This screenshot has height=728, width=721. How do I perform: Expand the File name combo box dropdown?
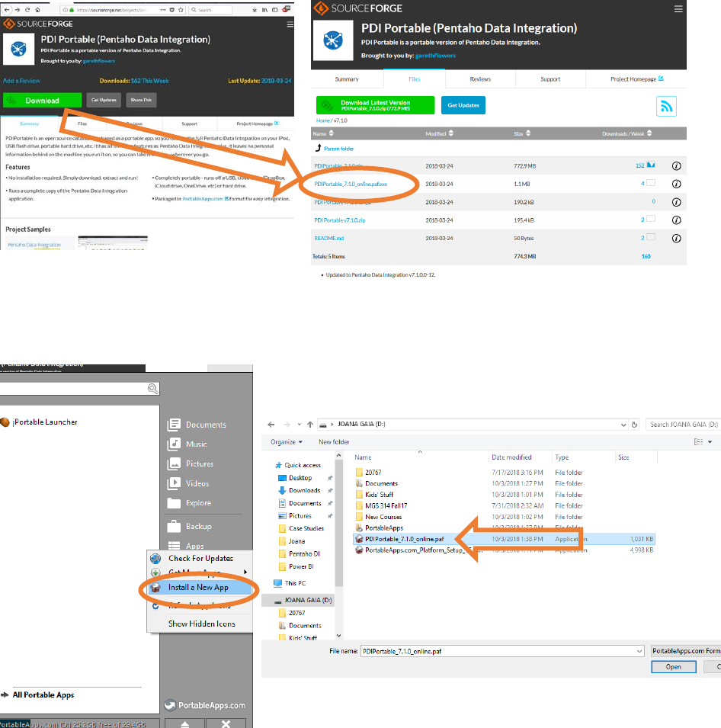pyautogui.click(x=639, y=652)
